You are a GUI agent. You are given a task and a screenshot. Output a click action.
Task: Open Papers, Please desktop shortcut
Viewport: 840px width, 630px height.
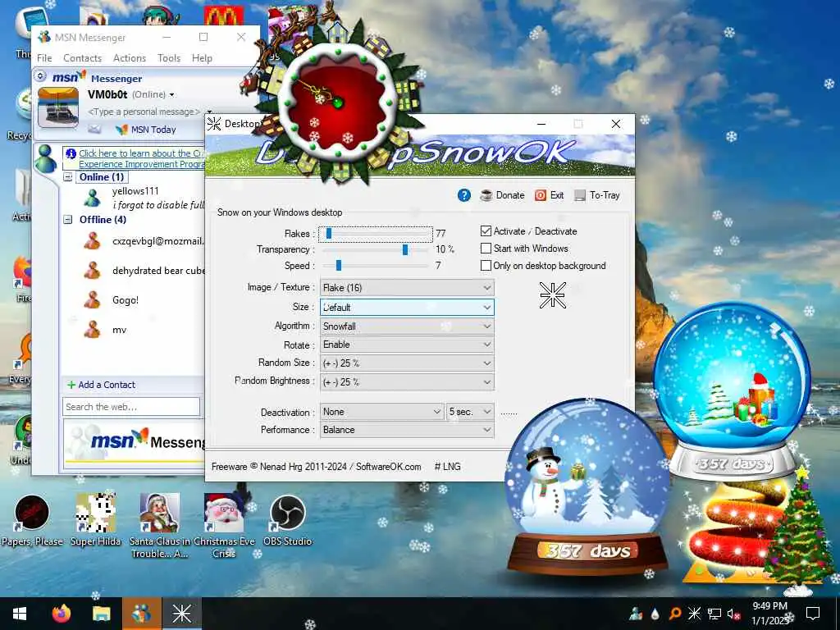[x=32, y=521]
